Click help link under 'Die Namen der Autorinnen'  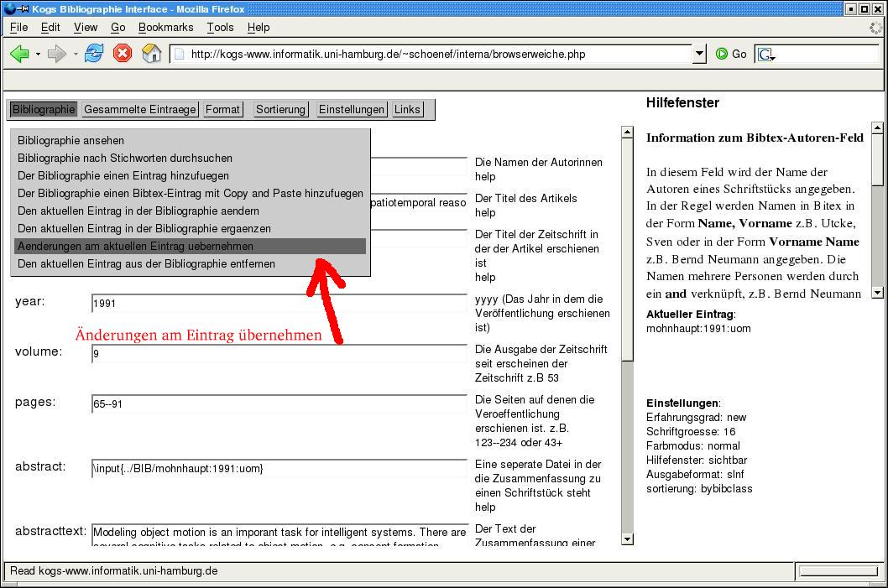point(485,177)
